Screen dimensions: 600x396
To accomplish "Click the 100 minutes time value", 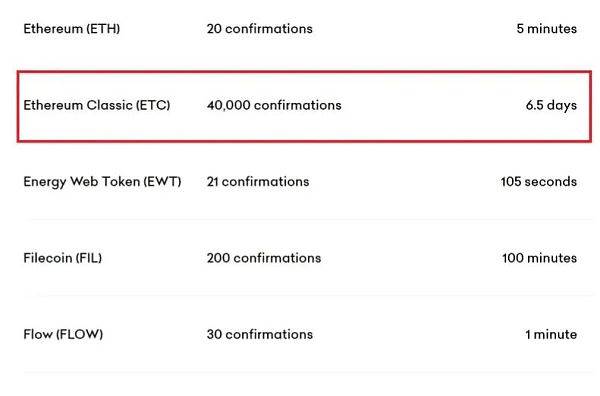I will click(x=540, y=258).
